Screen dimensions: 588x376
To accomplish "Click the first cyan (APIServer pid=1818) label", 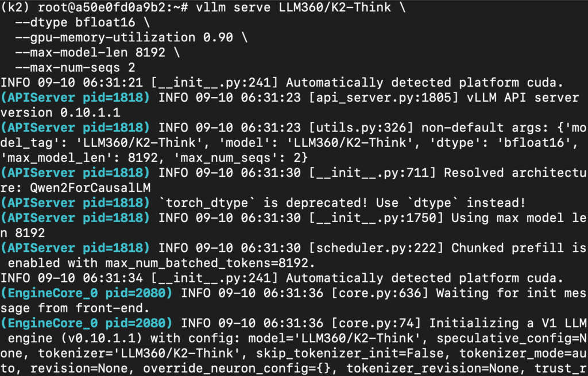I will click(75, 98).
